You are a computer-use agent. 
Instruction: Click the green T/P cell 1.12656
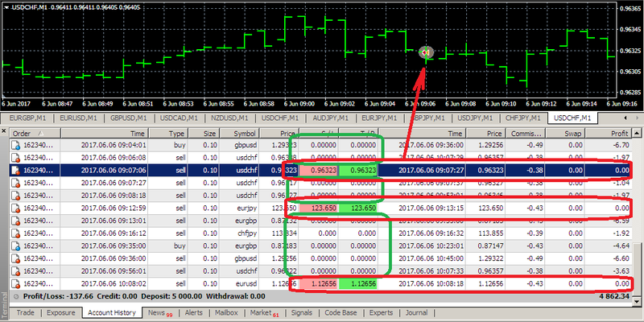coord(357,284)
